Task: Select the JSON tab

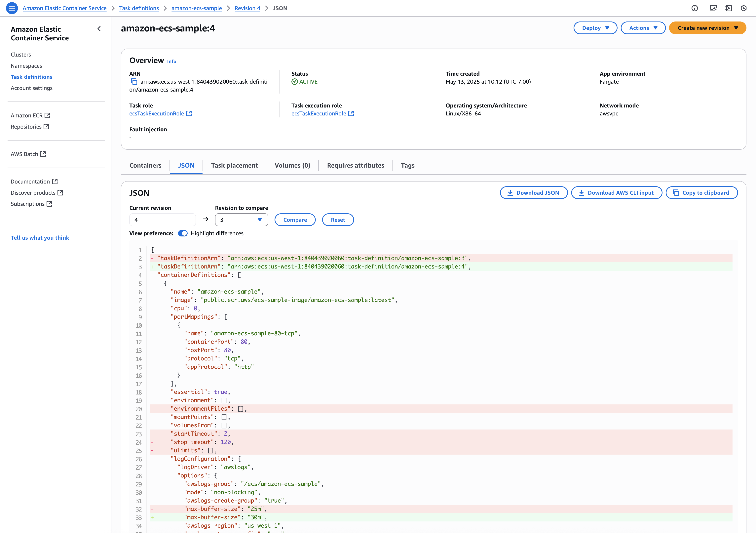Action: [x=186, y=165]
